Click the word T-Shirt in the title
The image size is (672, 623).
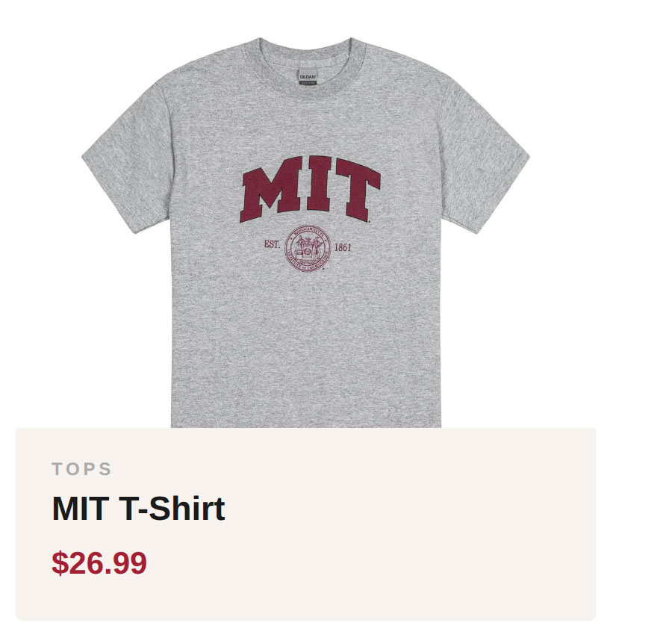point(172,509)
